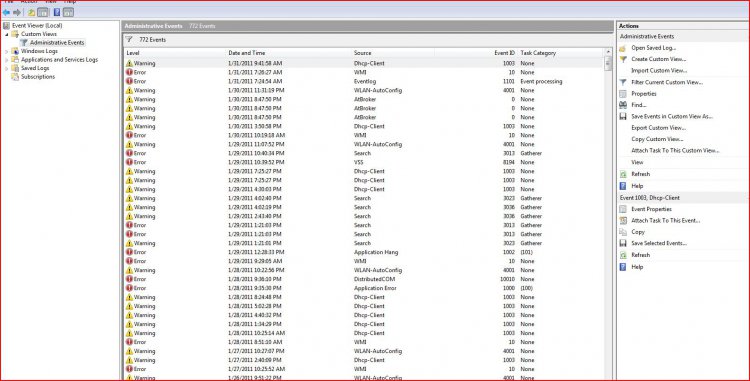Click the event list scrollbar up arrow

click(x=608, y=52)
